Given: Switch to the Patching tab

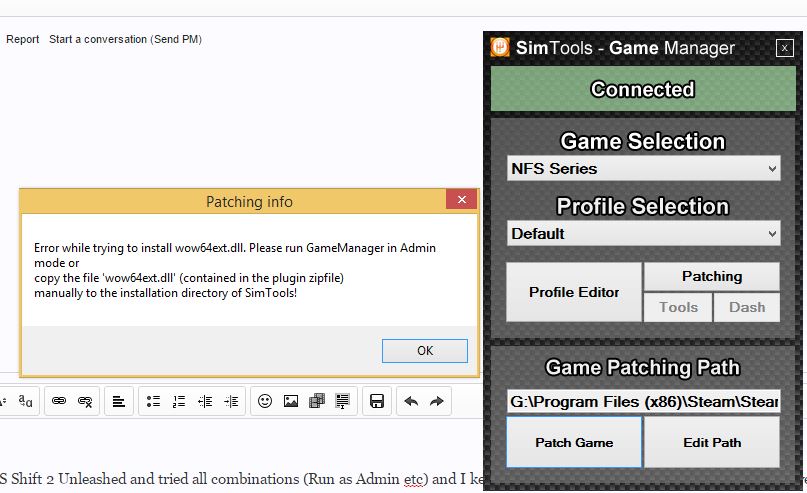Looking at the screenshot, I should [712, 276].
